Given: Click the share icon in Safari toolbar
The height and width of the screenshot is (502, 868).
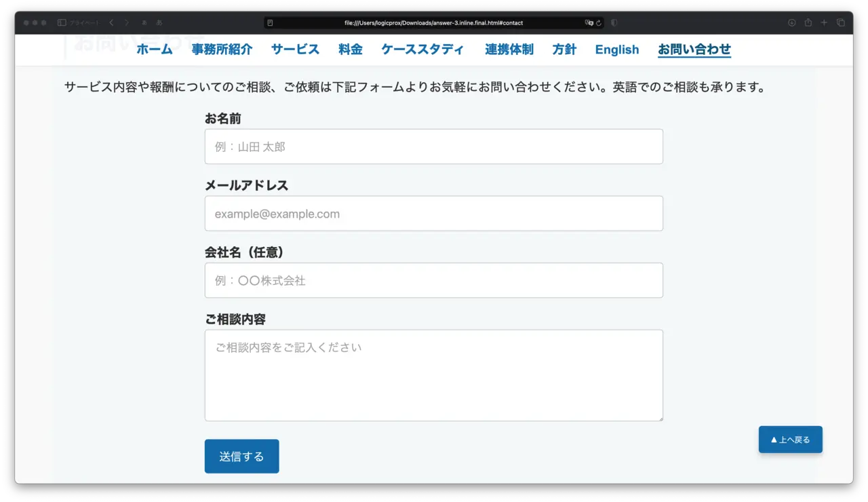Looking at the screenshot, I should point(808,22).
